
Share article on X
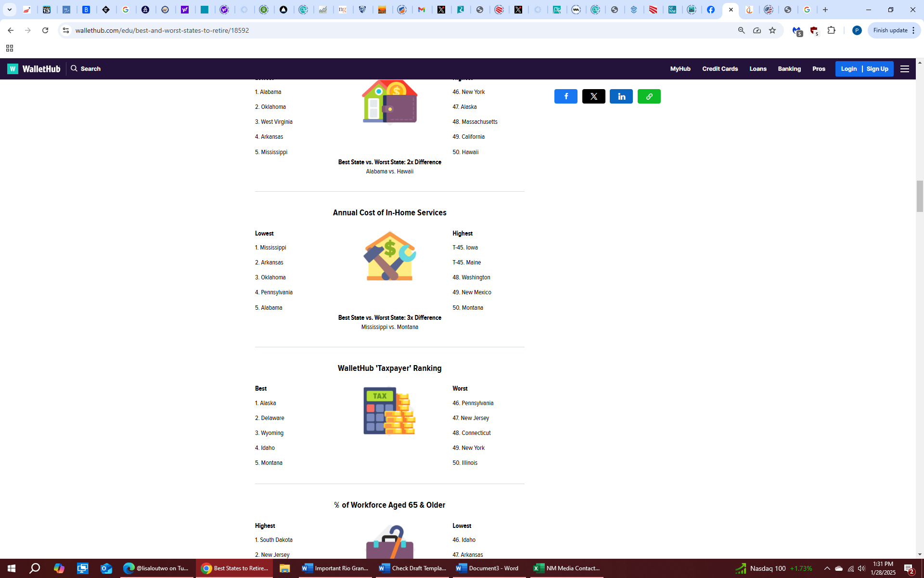tap(593, 96)
